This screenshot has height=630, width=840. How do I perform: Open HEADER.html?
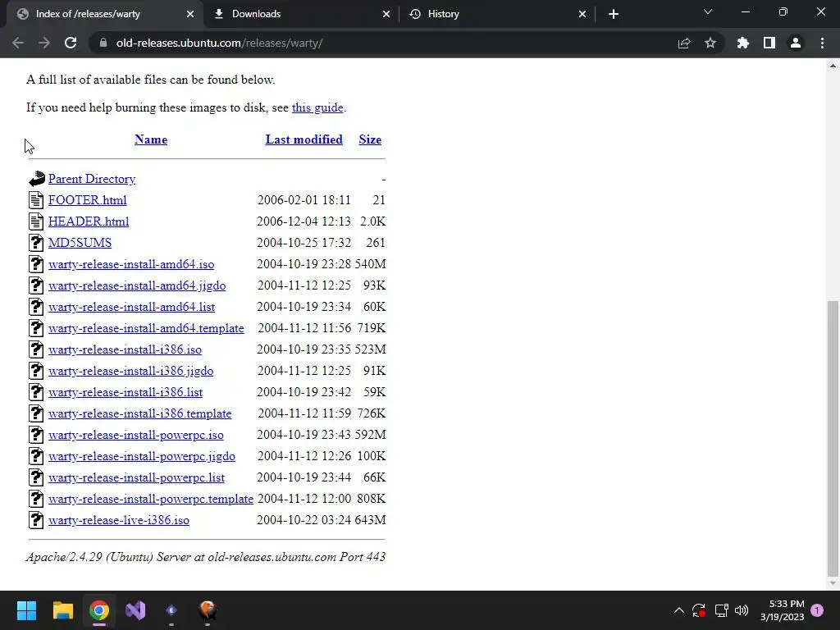pyautogui.click(x=89, y=221)
